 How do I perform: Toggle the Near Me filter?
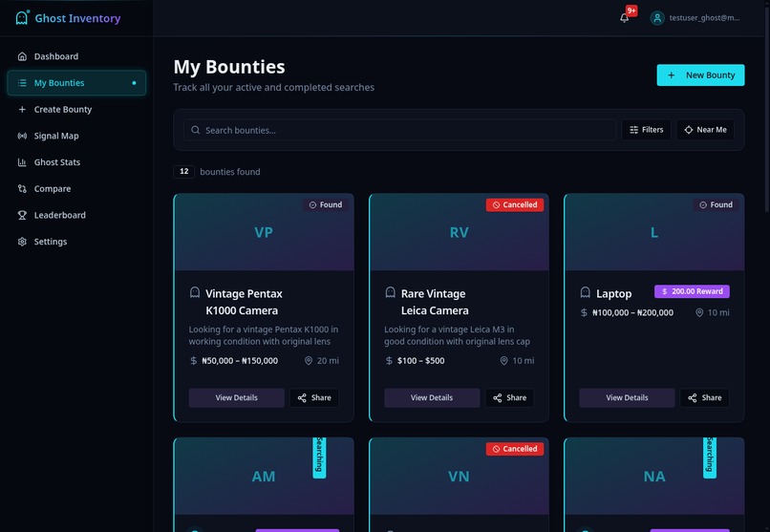coord(705,130)
